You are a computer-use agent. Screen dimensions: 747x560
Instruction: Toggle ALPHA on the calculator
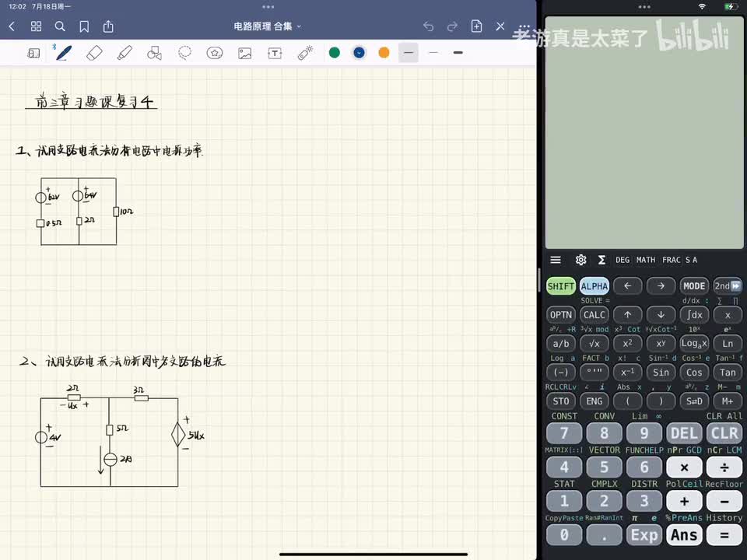(594, 286)
